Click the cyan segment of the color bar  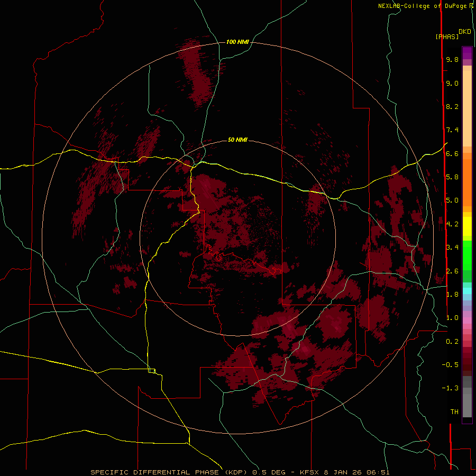[467, 291]
